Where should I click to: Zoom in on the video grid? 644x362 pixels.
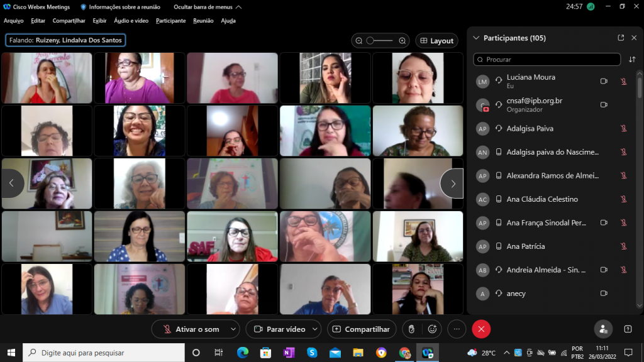[x=402, y=41]
